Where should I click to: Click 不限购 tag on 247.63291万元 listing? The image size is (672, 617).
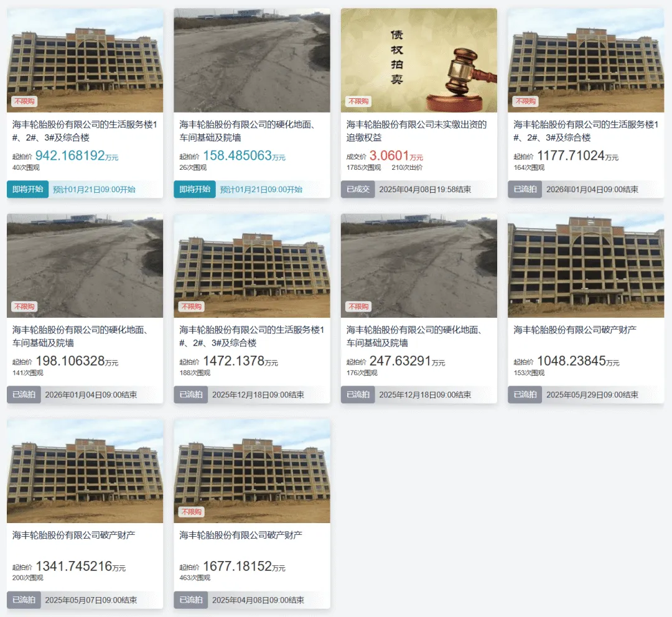pyautogui.click(x=359, y=307)
